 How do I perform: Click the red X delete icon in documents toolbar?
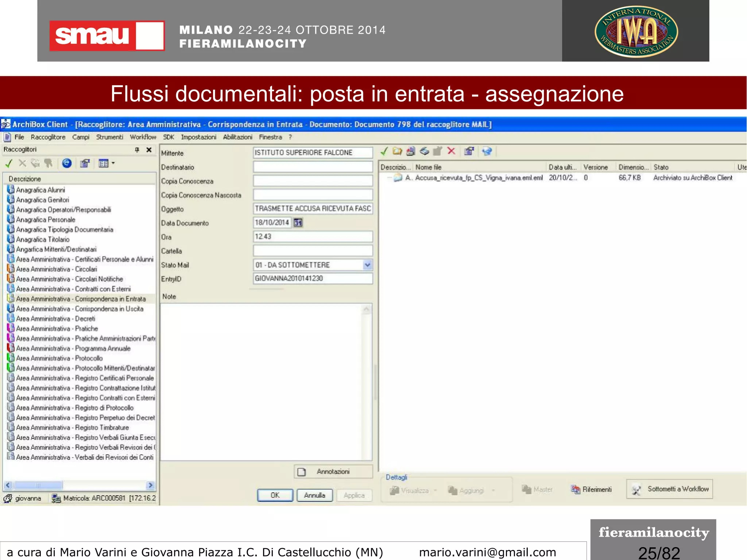(x=452, y=151)
